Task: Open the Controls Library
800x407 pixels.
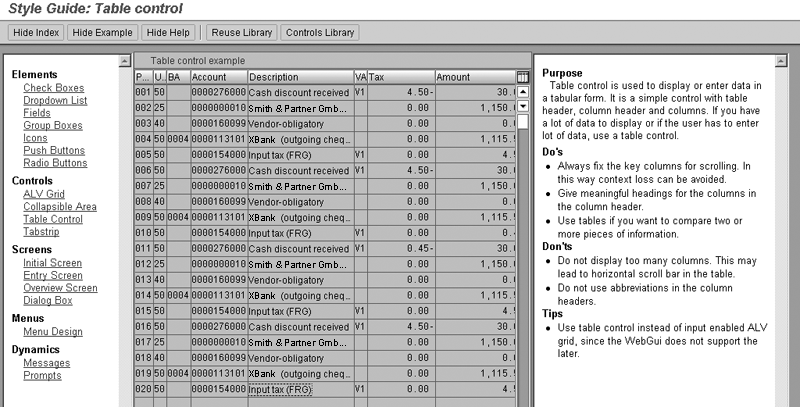Action: 319,33
